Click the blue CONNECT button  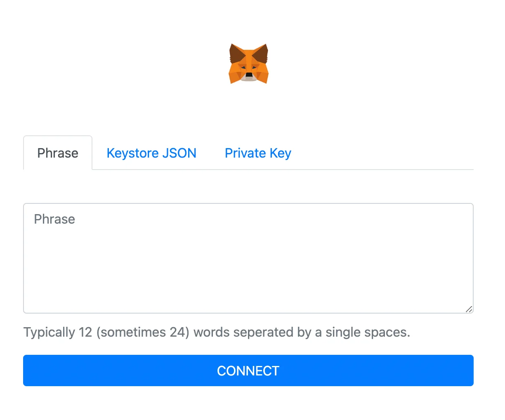click(248, 370)
